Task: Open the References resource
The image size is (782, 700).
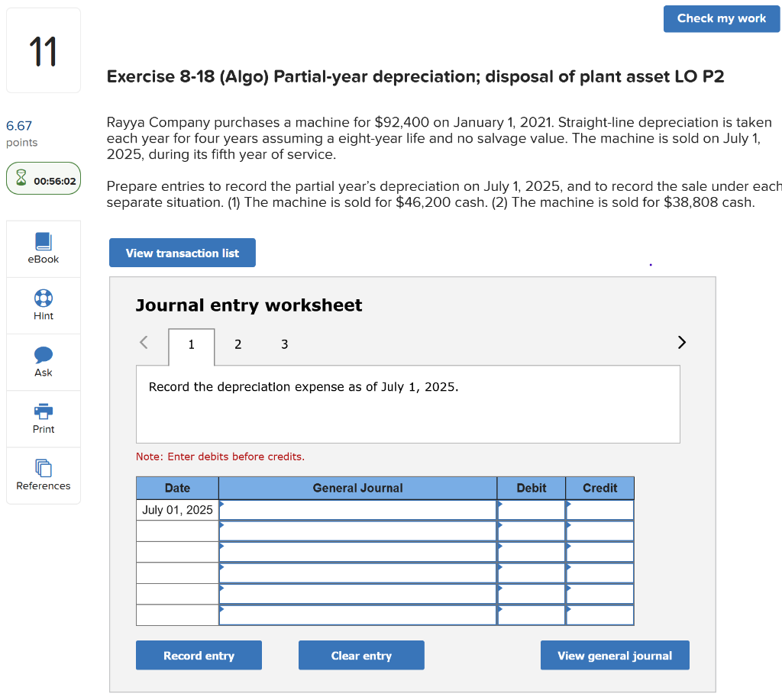Action: click(43, 475)
